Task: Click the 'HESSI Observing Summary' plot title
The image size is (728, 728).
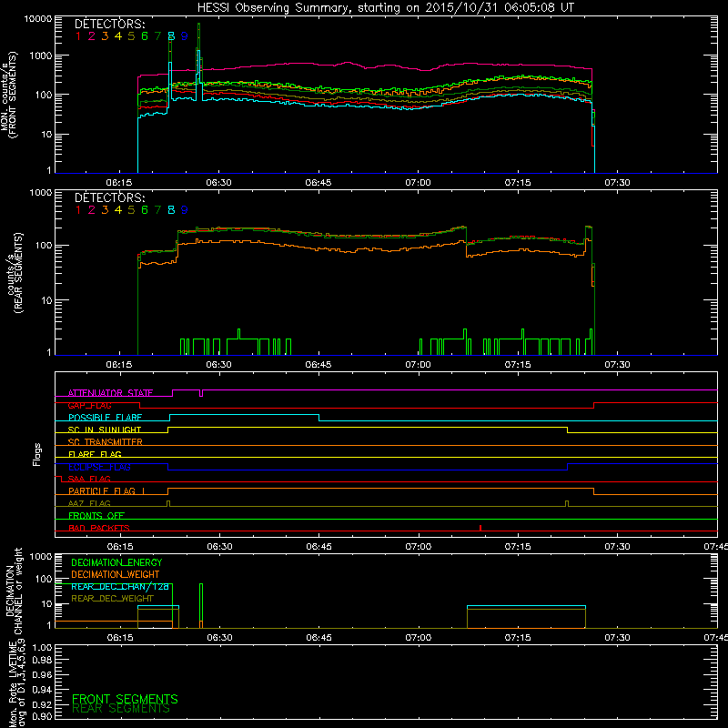Action: (385, 8)
